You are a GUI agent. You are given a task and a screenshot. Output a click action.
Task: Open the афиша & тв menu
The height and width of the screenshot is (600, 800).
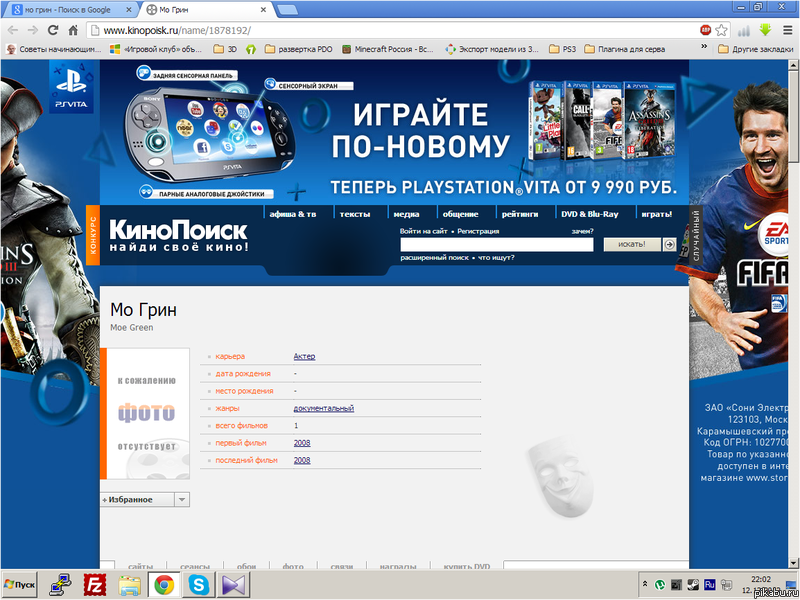tap(293, 214)
